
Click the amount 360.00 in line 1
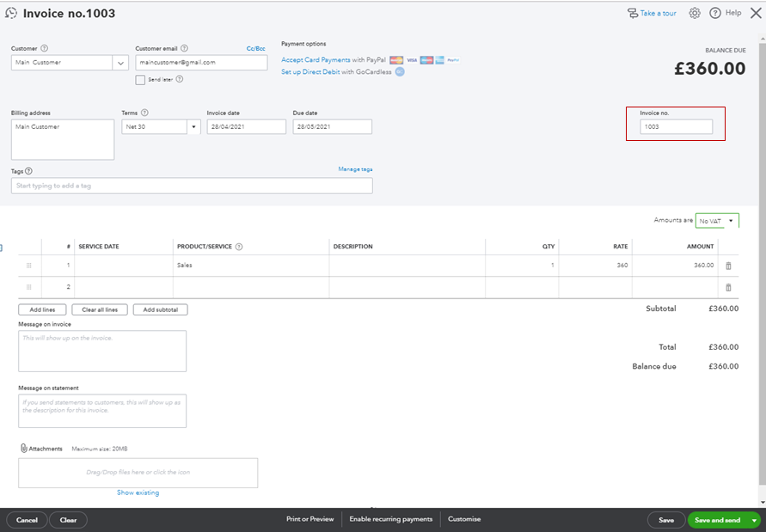tap(703, 266)
